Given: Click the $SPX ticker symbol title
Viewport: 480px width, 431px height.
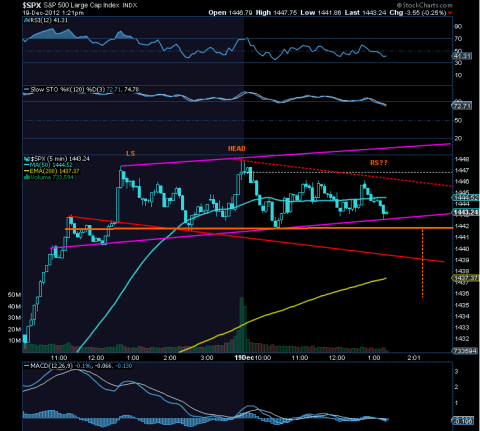Looking at the screenshot, I should (31, 5).
